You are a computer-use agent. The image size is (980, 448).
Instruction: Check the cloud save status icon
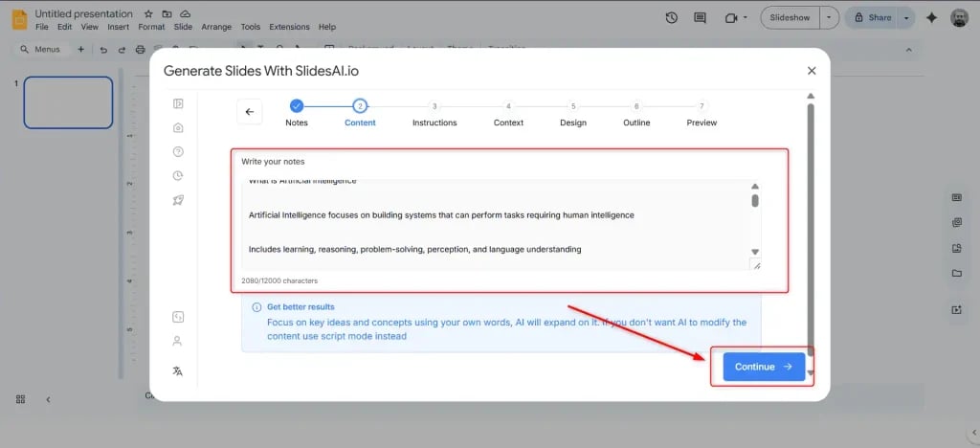tap(185, 13)
